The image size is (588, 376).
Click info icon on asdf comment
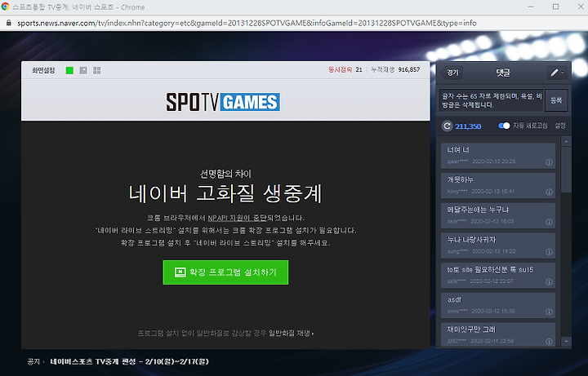(549, 312)
